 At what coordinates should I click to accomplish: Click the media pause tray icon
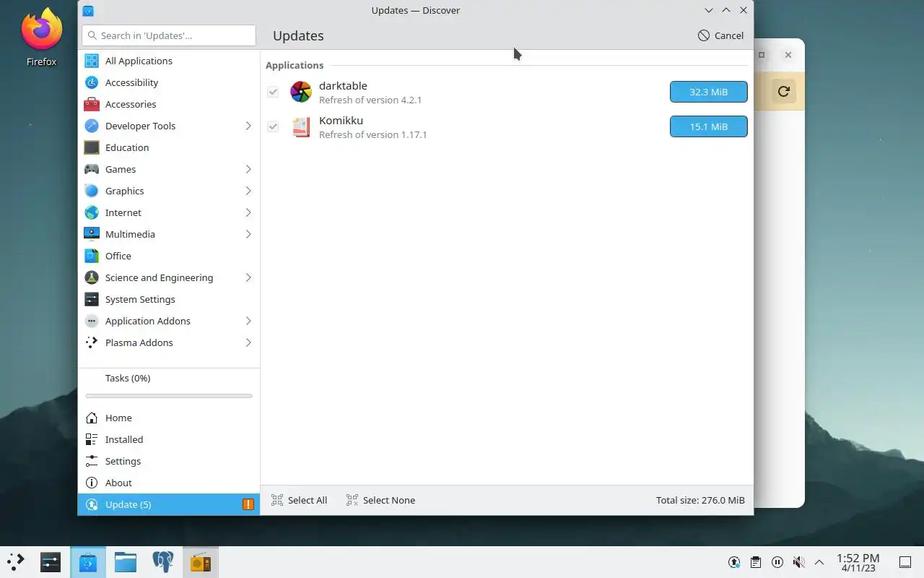(777, 562)
